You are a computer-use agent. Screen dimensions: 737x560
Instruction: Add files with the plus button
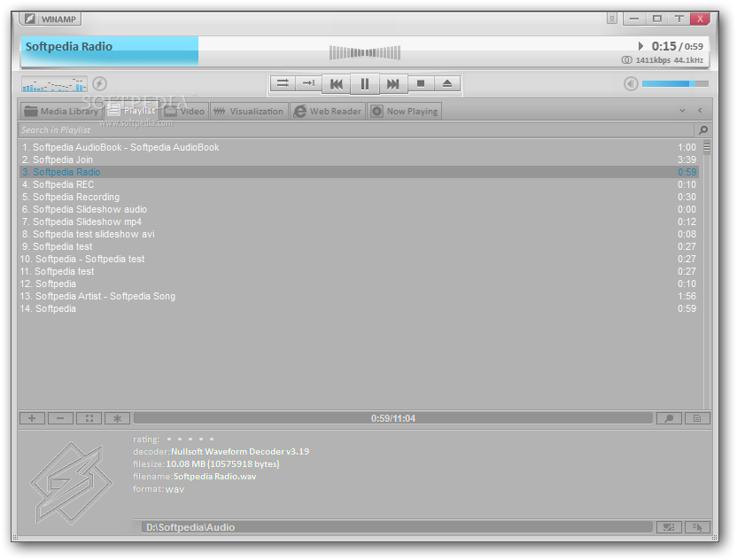coord(32,418)
